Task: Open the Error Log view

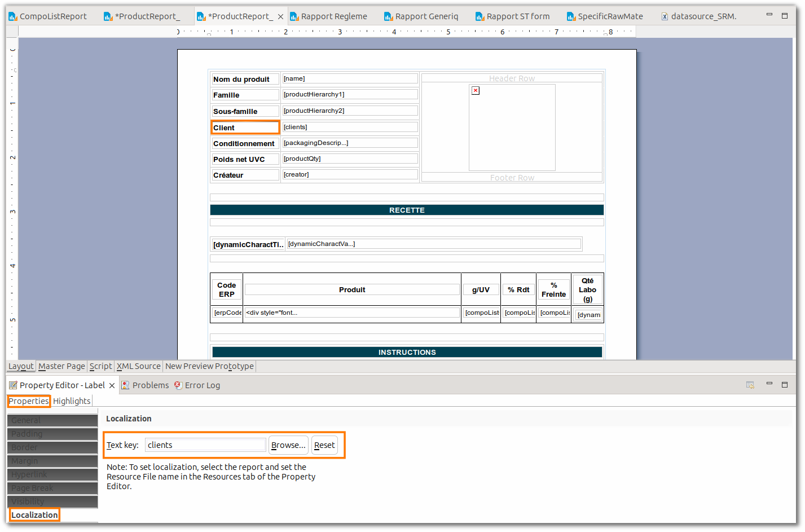Action: click(197, 385)
